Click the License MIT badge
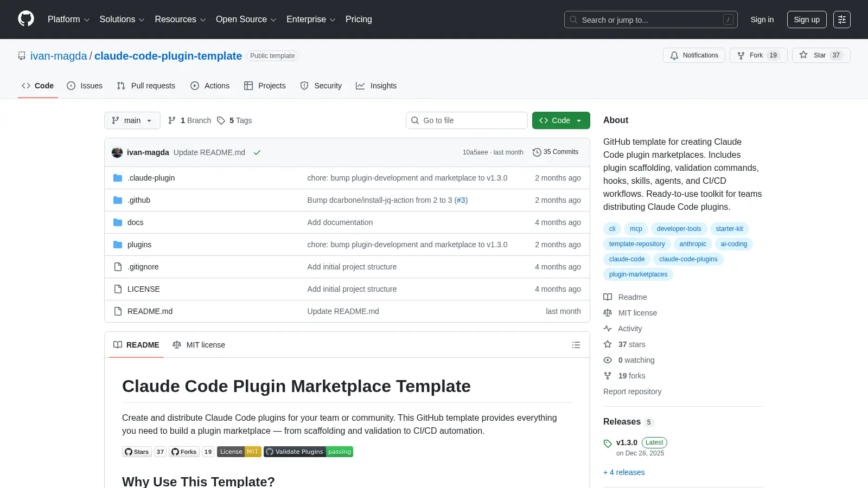 (239, 452)
